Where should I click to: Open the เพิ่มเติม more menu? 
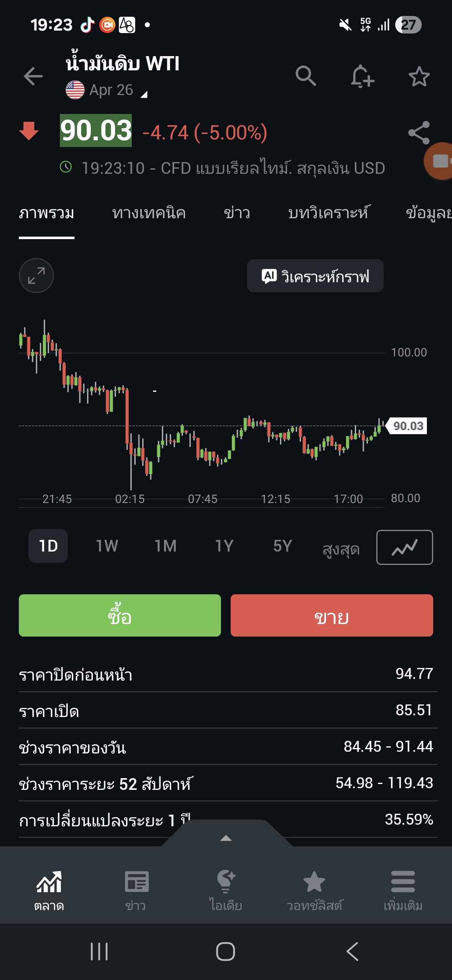click(403, 890)
